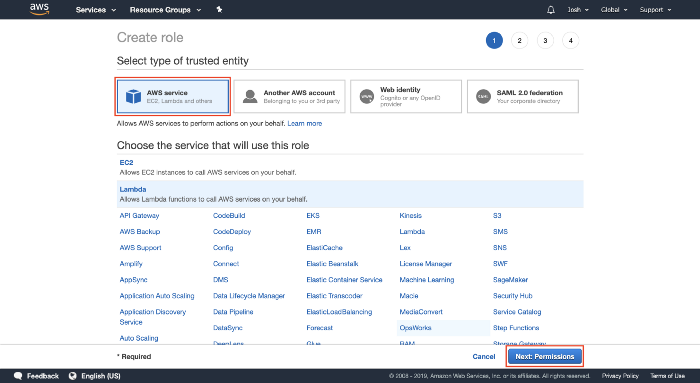
Task: Select Application Discovery Service
Action: coord(153,317)
